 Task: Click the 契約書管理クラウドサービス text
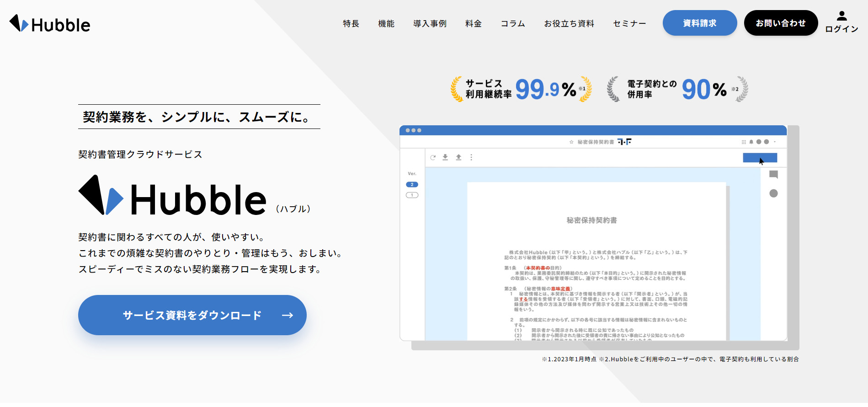click(140, 155)
